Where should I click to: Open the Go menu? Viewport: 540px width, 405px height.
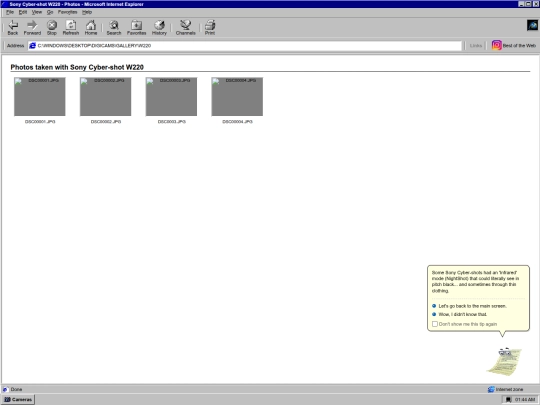click(50, 12)
